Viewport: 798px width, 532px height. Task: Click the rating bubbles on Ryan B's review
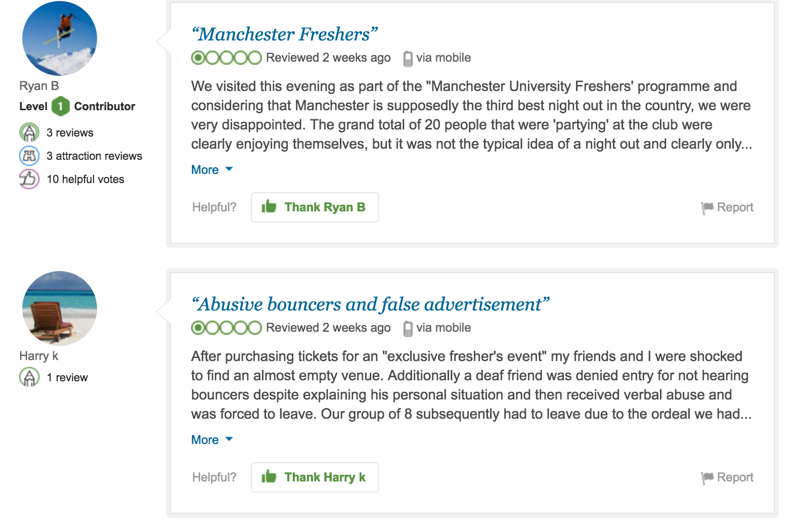pyautogui.click(x=226, y=58)
